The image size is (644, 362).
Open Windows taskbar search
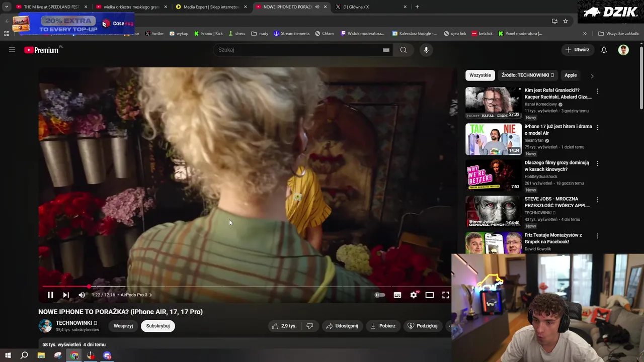(x=24, y=355)
